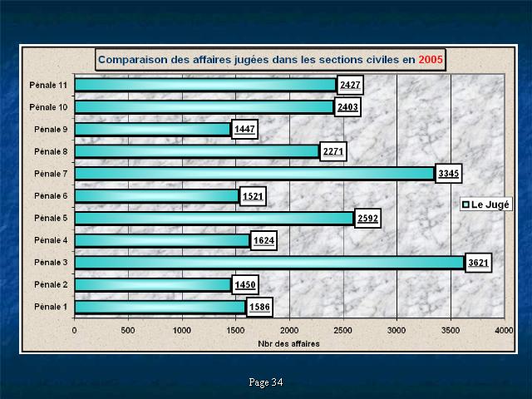The height and width of the screenshot is (399, 532).
Task: Click the Page 34 footer text
Action: tap(266, 382)
